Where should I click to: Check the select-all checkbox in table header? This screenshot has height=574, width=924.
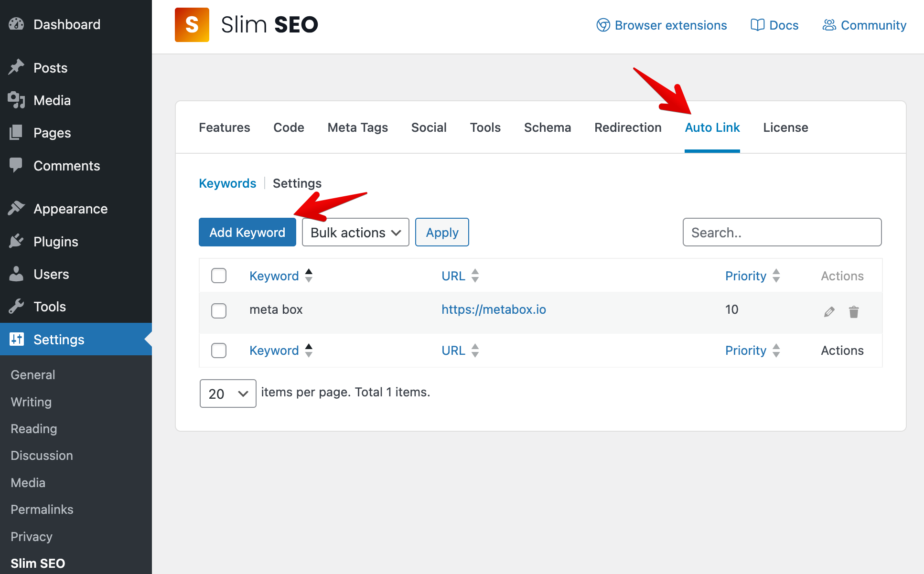[x=218, y=276]
